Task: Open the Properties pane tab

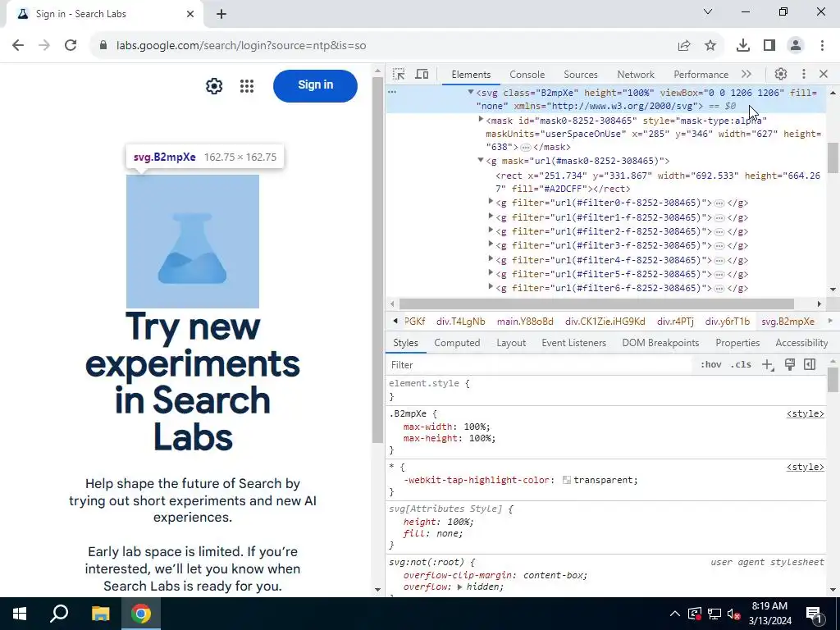Action: click(737, 343)
